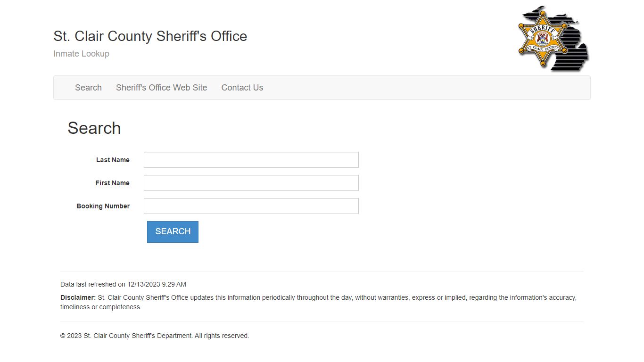Viewport: 644px width, 362px height.
Task: Click into the First Name text box
Action: pos(251,183)
